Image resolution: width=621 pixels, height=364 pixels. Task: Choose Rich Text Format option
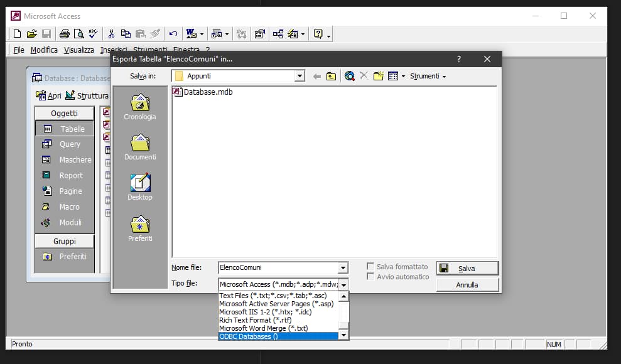point(278,320)
